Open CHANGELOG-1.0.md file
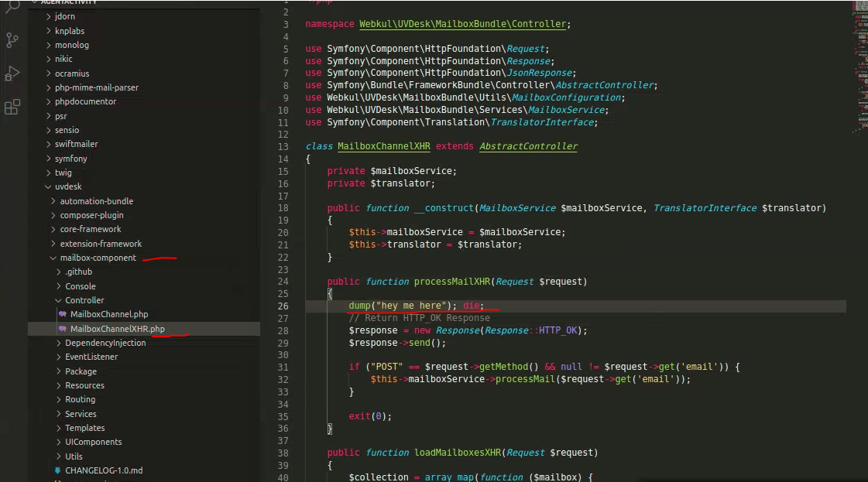This screenshot has height=482, width=868. (104, 470)
